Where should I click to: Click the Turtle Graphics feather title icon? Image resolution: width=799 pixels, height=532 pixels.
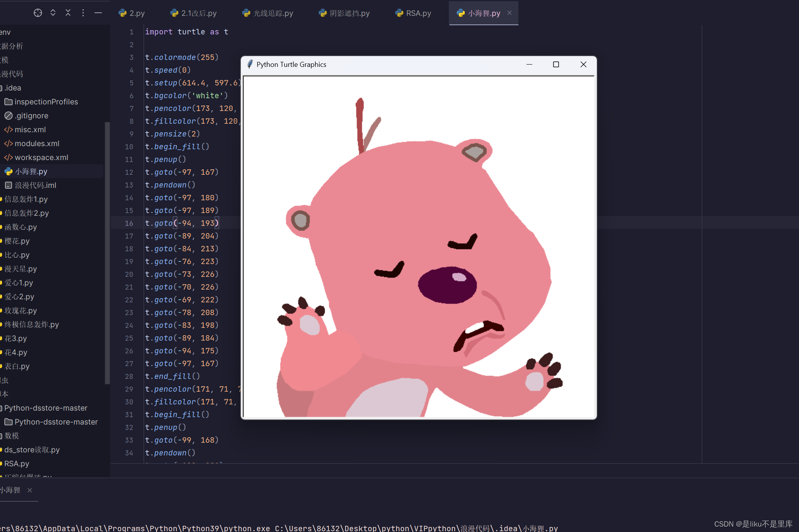(250, 64)
